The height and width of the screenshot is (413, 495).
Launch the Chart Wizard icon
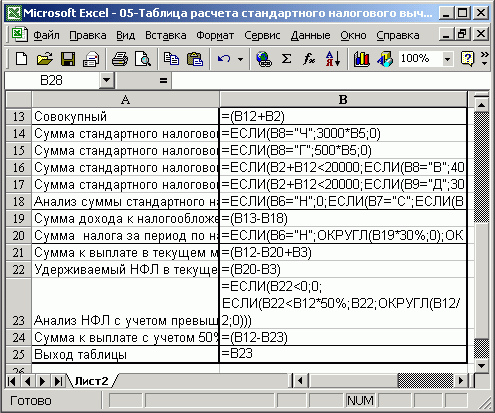point(361,59)
